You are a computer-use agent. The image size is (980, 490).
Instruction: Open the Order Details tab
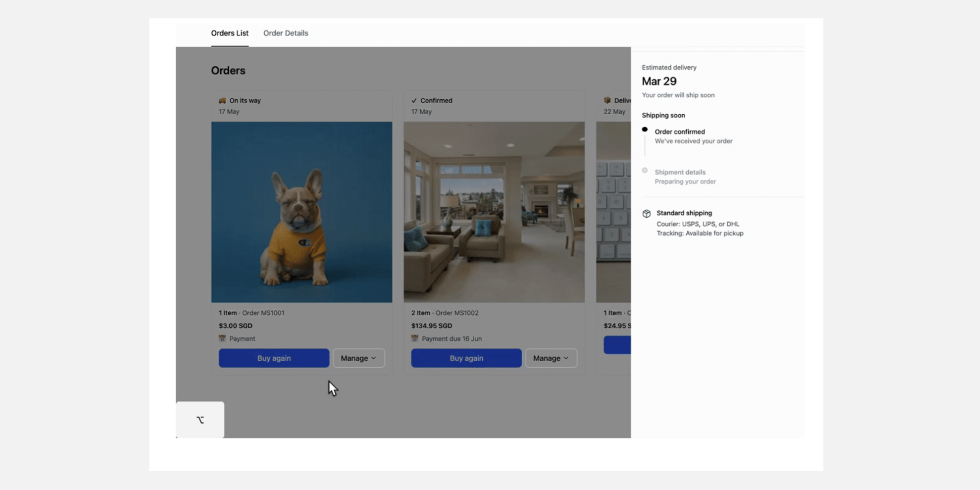point(286,33)
